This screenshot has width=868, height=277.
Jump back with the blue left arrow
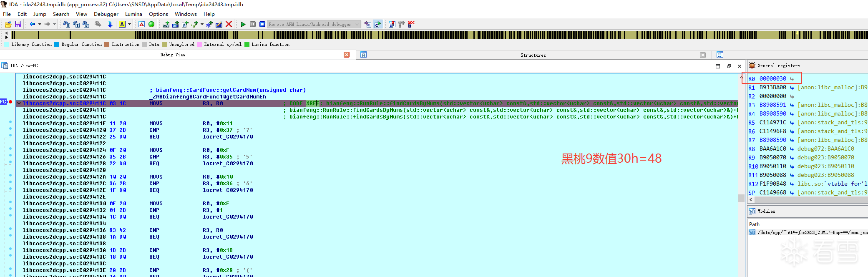coord(32,24)
